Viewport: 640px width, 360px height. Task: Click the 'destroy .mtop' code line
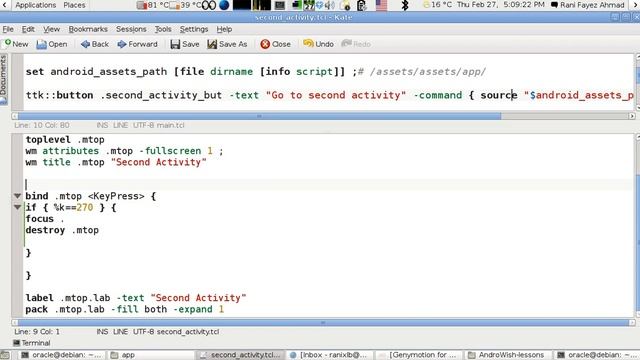click(62, 230)
